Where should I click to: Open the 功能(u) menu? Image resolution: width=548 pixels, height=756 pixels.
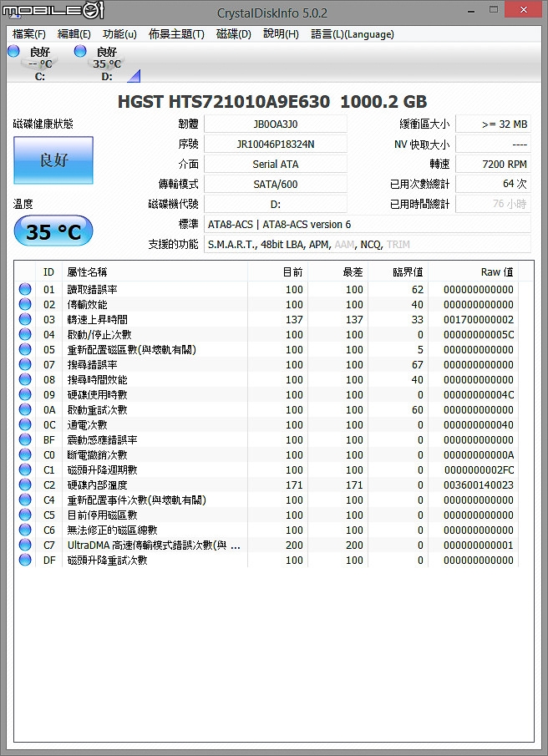click(119, 34)
